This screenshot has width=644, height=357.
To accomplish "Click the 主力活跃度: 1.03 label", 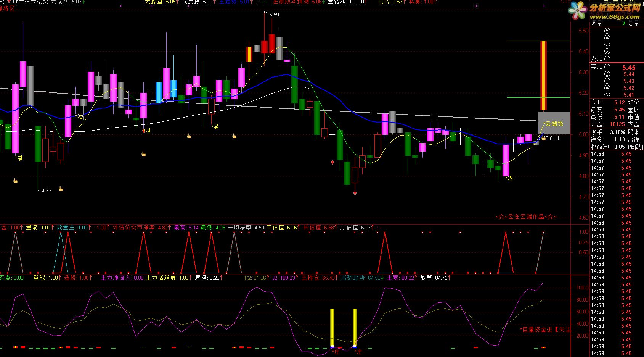I will [169, 278].
